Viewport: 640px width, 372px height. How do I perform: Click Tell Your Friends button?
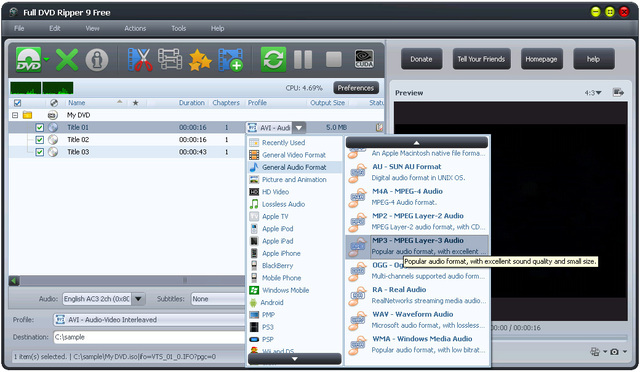pos(481,59)
